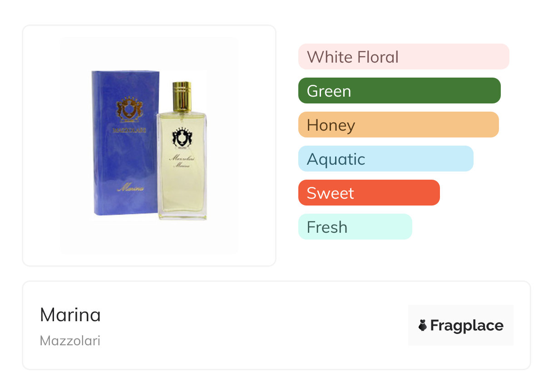553x392 pixels.
Task: Click the clear glass base of bottle
Action: pos(182,216)
